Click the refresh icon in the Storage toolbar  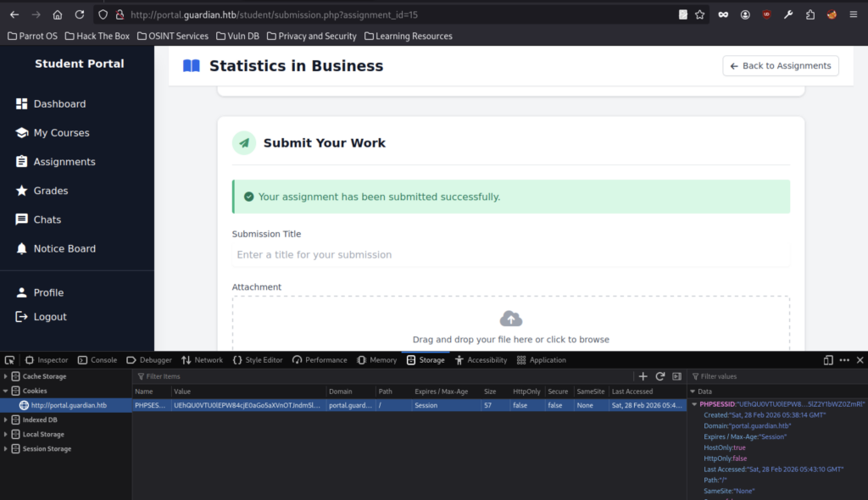click(659, 376)
